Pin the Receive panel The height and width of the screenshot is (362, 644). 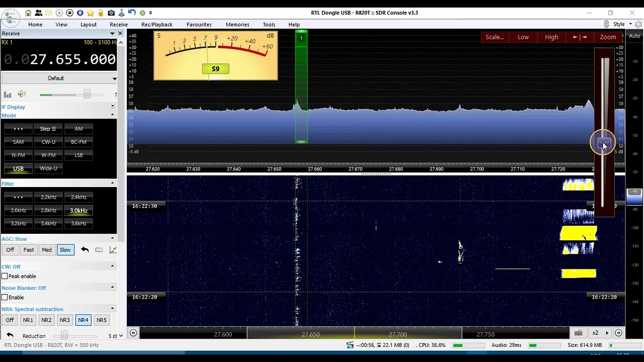click(x=112, y=33)
